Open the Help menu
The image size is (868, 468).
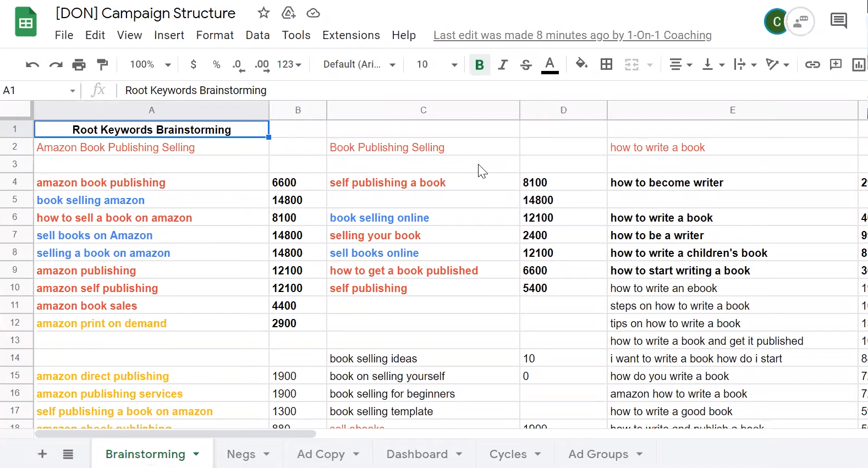(404, 35)
